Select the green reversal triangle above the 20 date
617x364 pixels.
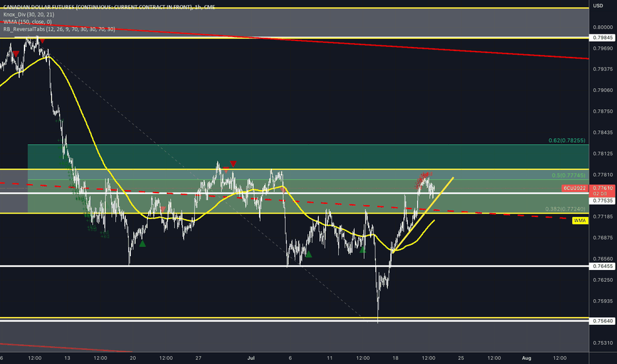pyautogui.click(x=142, y=244)
